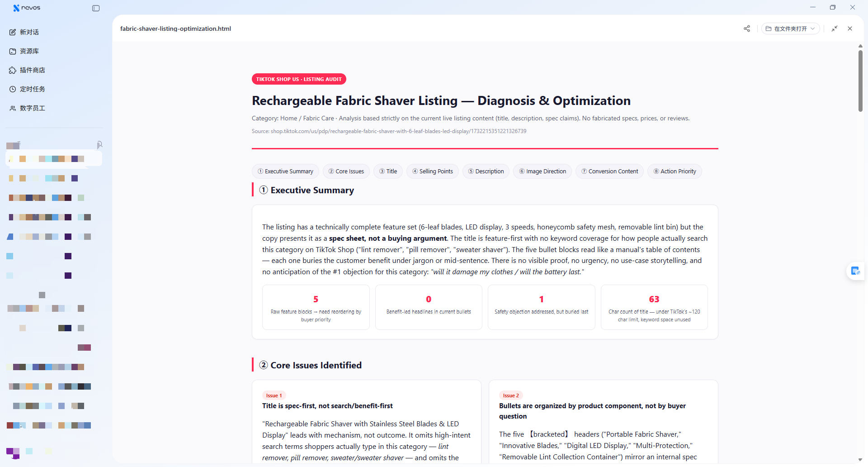Viewport: 868px width, 467px height.
Task: Click the TIKTOK SHOP US · LISTING AUDIT badge
Action: [x=299, y=79]
